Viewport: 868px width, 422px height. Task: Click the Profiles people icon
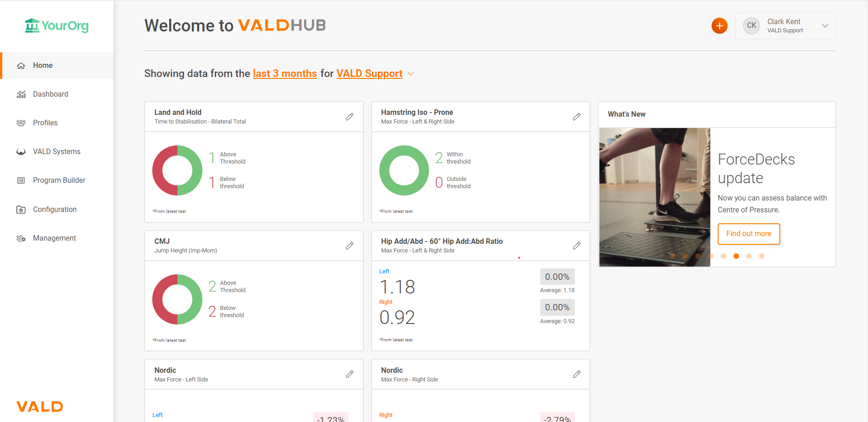click(21, 123)
